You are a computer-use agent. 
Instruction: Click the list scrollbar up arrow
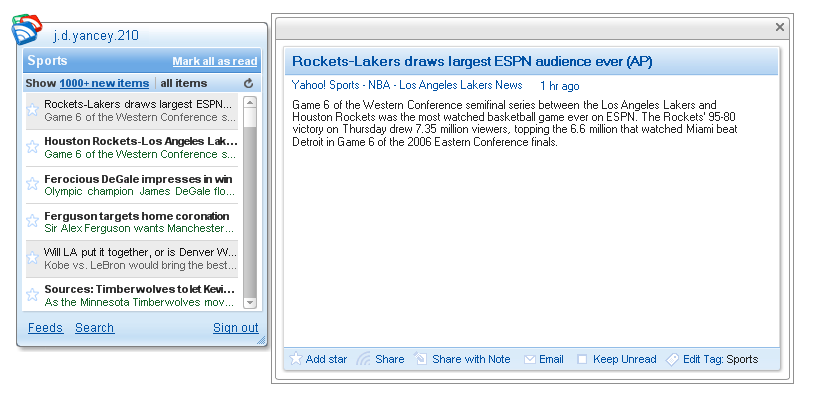click(250, 103)
